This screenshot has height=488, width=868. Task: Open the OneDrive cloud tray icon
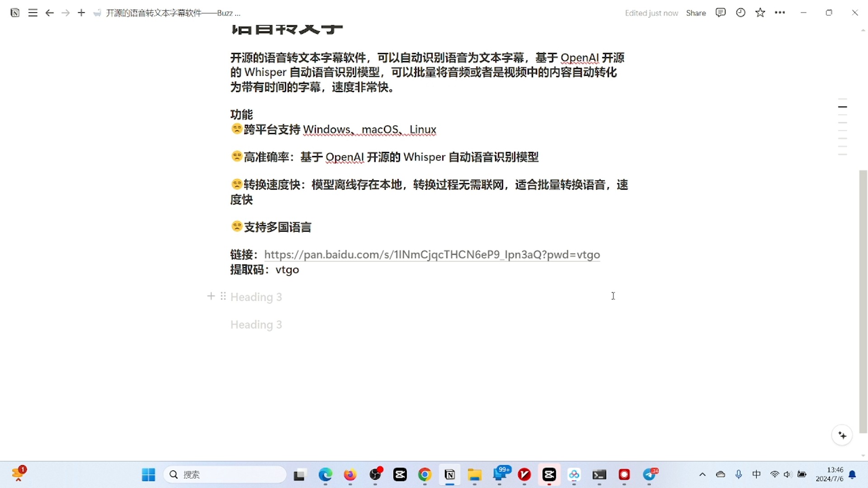(721, 474)
